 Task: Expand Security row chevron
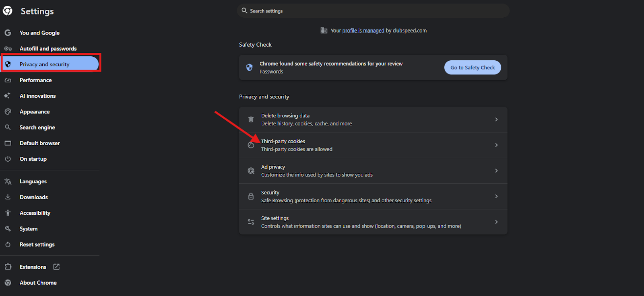496,196
